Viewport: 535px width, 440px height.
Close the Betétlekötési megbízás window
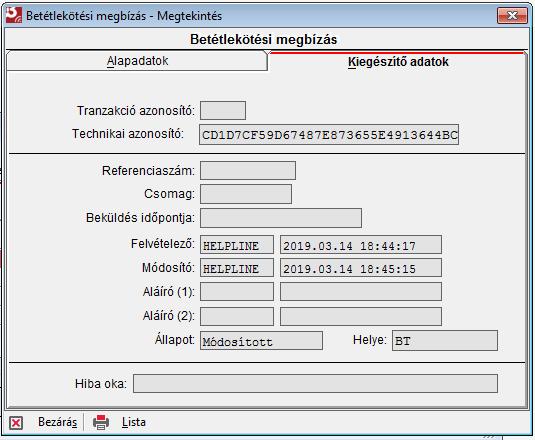[x=512, y=15]
